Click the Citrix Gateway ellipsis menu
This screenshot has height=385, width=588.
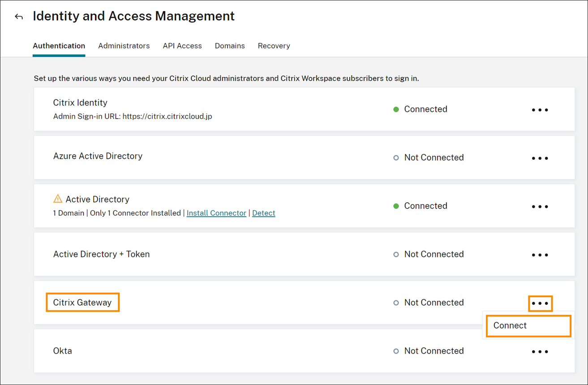540,303
